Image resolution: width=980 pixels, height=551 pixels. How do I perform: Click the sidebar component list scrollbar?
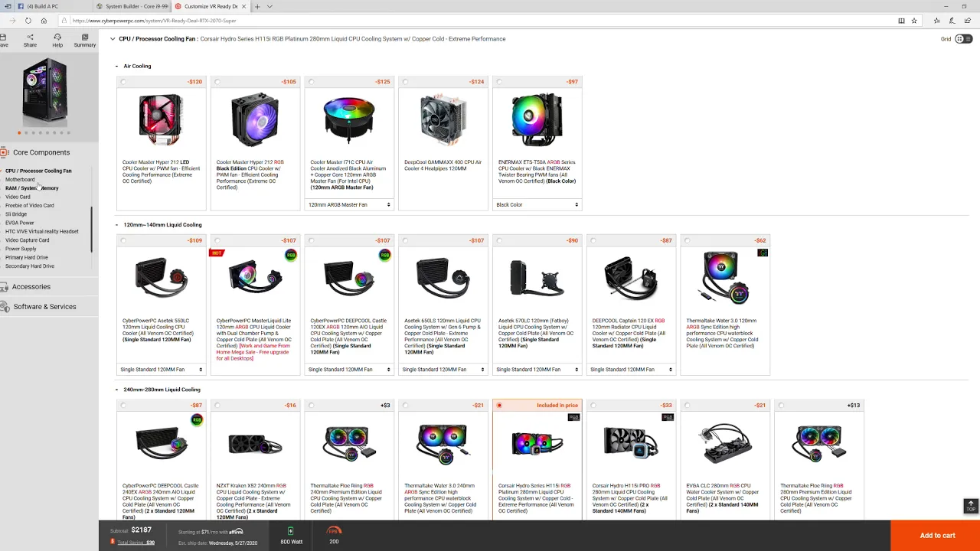coord(92,230)
